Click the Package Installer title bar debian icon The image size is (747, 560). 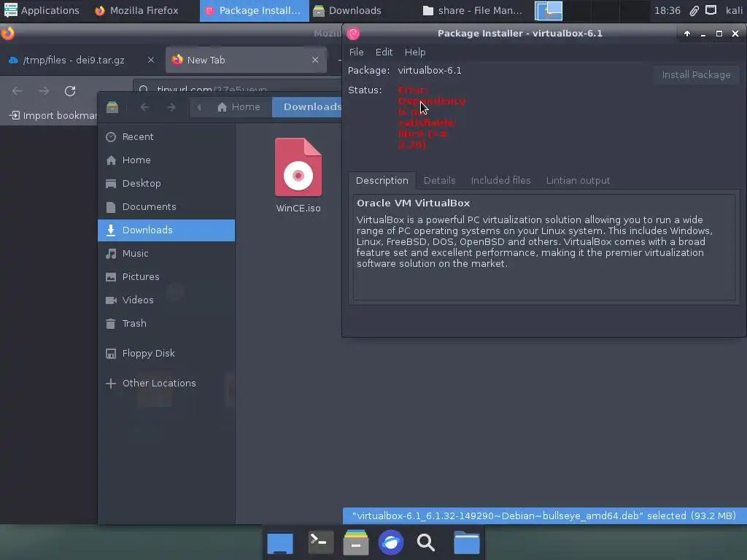[x=353, y=34]
